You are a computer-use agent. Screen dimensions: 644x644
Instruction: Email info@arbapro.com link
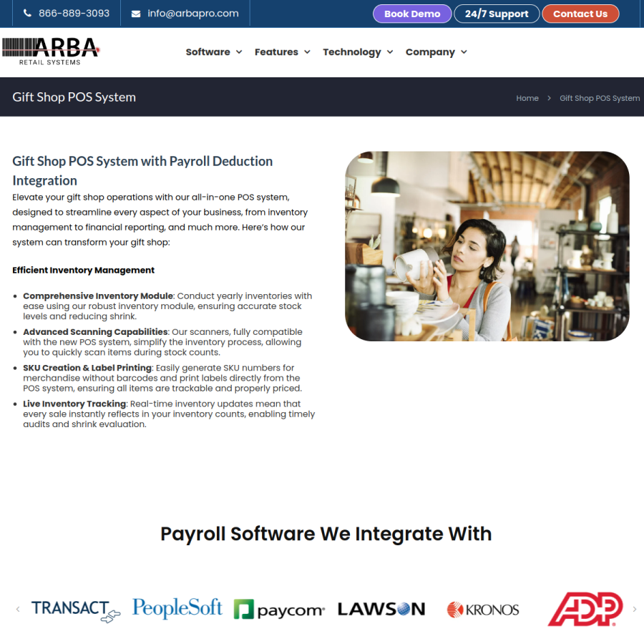click(193, 13)
